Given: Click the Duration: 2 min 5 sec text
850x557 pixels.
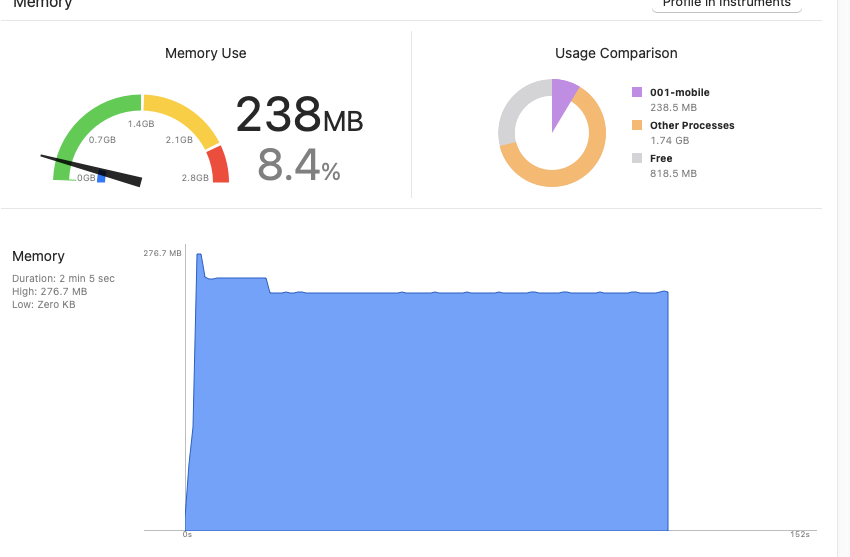Looking at the screenshot, I should coord(63,278).
